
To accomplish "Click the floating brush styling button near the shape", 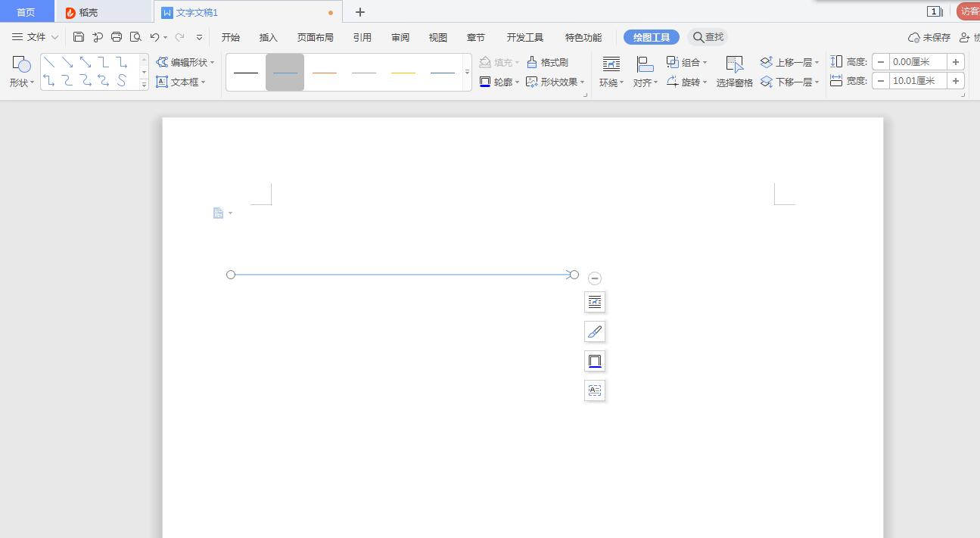I will (x=594, y=331).
